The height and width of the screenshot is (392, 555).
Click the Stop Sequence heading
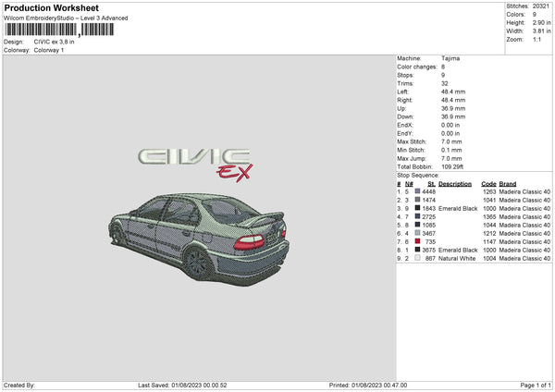point(418,175)
